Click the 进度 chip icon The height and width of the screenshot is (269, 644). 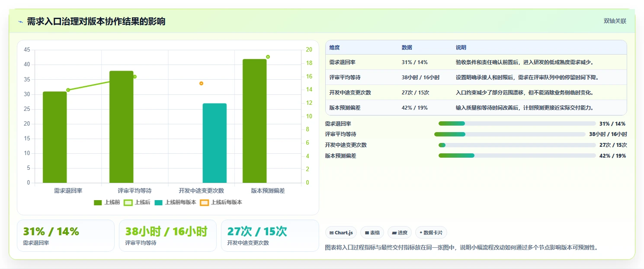(394, 233)
